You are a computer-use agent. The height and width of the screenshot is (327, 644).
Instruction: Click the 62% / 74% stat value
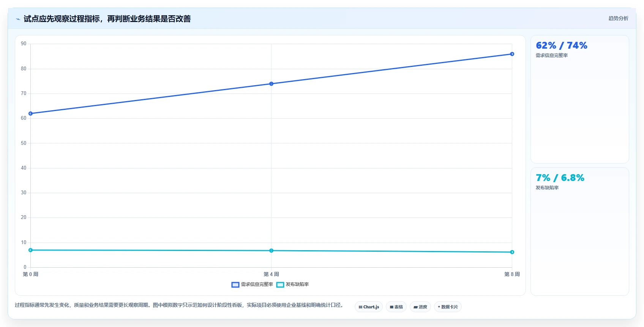[x=561, y=46]
